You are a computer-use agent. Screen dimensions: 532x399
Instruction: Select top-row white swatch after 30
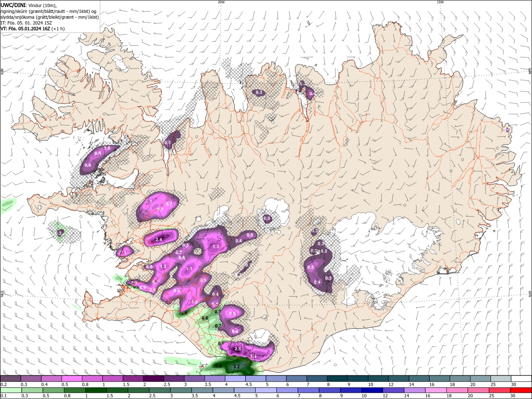(x=521, y=379)
